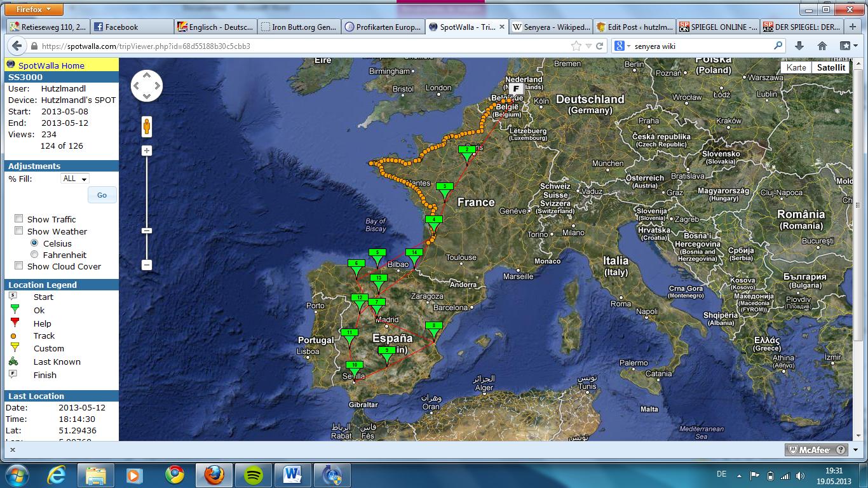Open Spotify from the Windows taskbar
The height and width of the screenshot is (488, 868).
(254, 475)
